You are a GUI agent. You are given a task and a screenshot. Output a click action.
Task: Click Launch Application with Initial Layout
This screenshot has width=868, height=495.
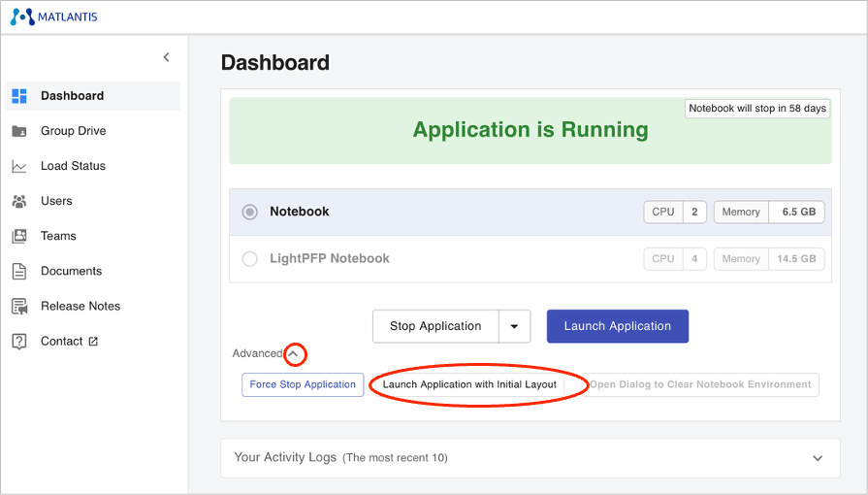click(x=469, y=384)
